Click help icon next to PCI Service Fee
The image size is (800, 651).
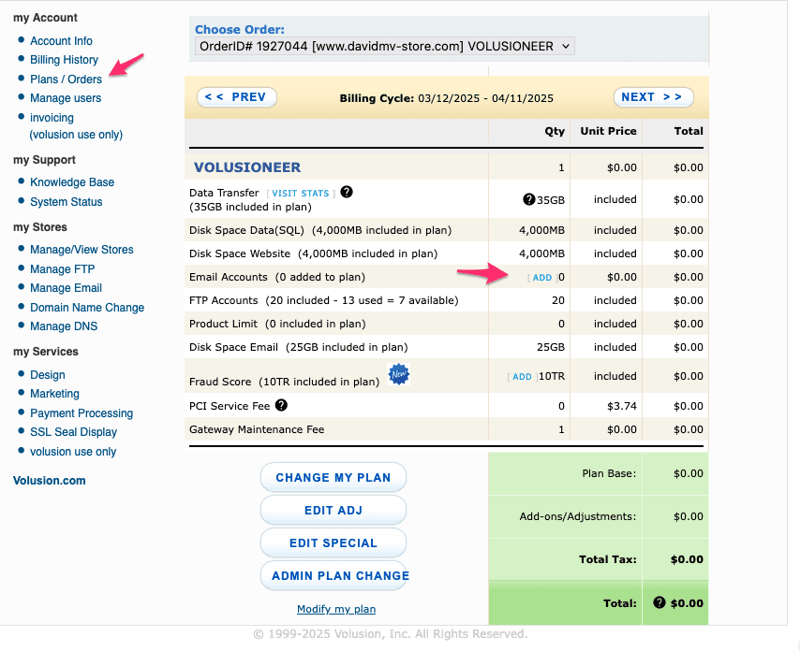pyautogui.click(x=281, y=405)
